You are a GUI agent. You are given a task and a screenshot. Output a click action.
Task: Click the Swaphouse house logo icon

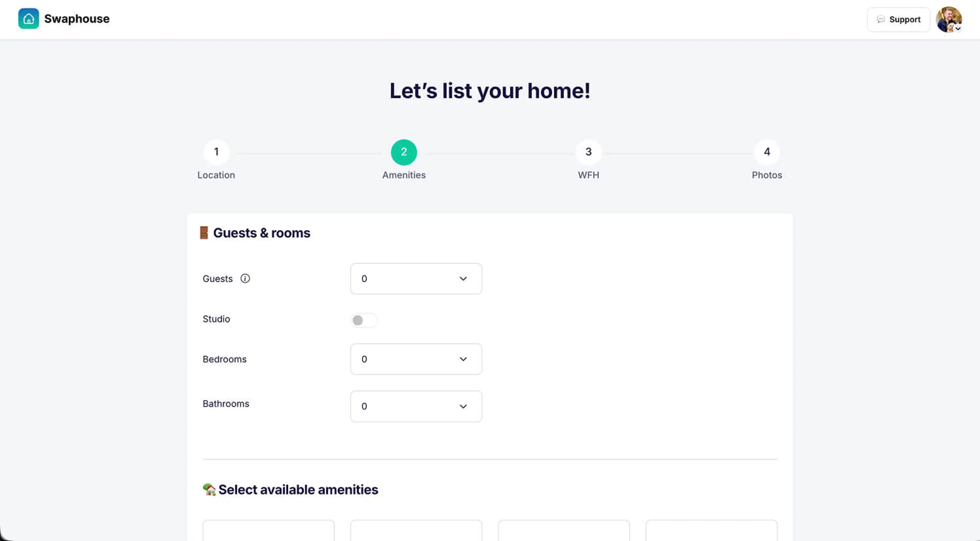28,19
